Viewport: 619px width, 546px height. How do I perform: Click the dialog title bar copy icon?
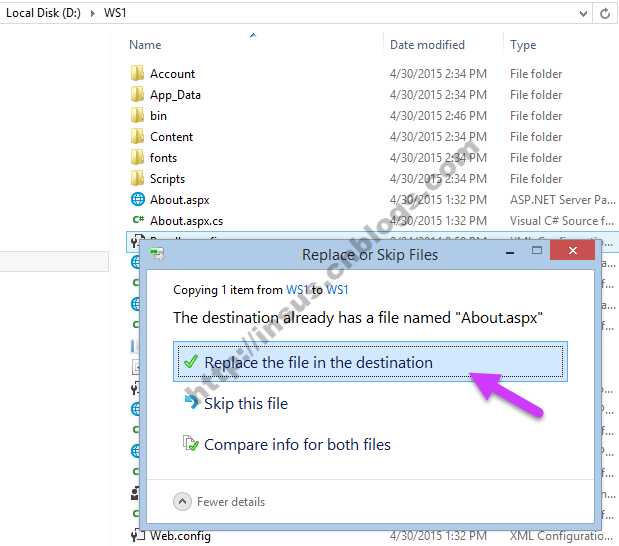coord(157,253)
